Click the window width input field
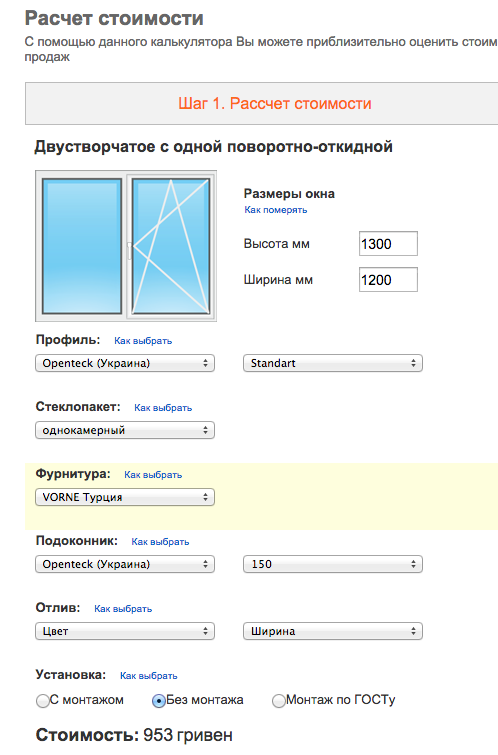498x755 pixels. [388, 280]
